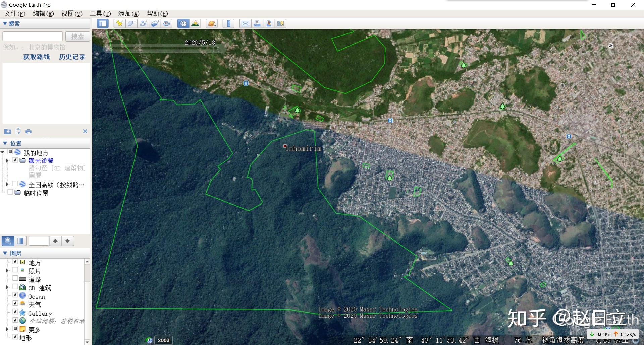Click the Record a Tour camera icon
This screenshot has width=644, height=345.
pos(167,23)
